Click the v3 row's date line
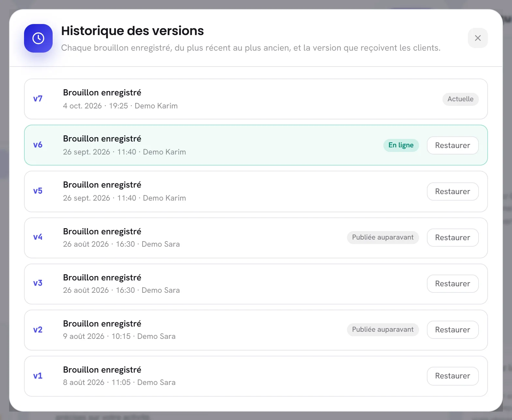The image size is (512, 420). (x=121, y=290)
